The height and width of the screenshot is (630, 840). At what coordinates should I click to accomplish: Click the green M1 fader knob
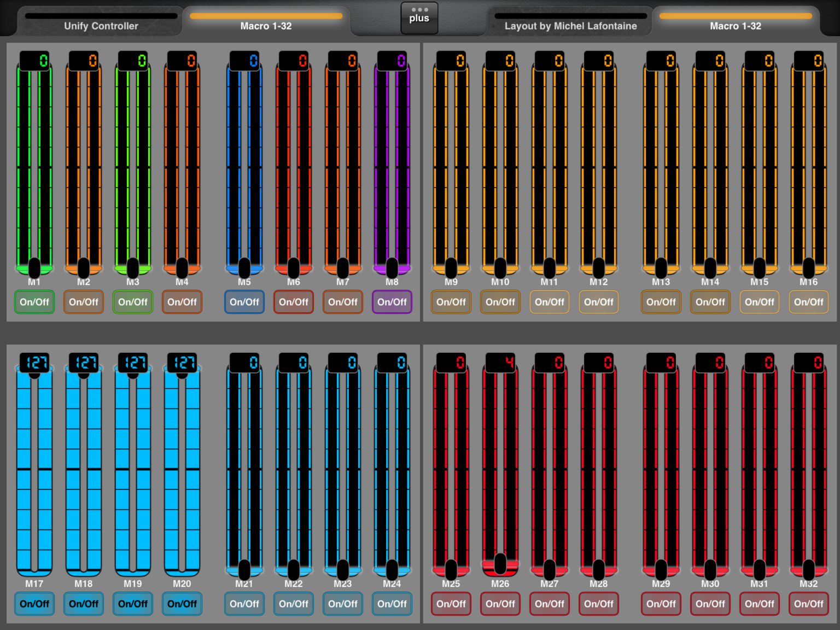click(x=34, y=267)
